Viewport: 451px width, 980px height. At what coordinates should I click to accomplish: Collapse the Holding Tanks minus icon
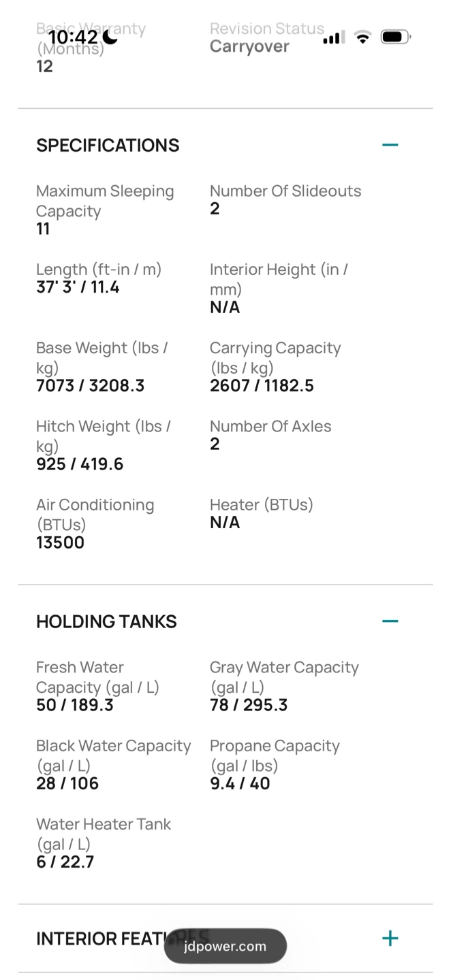click(x=390, y=621)
